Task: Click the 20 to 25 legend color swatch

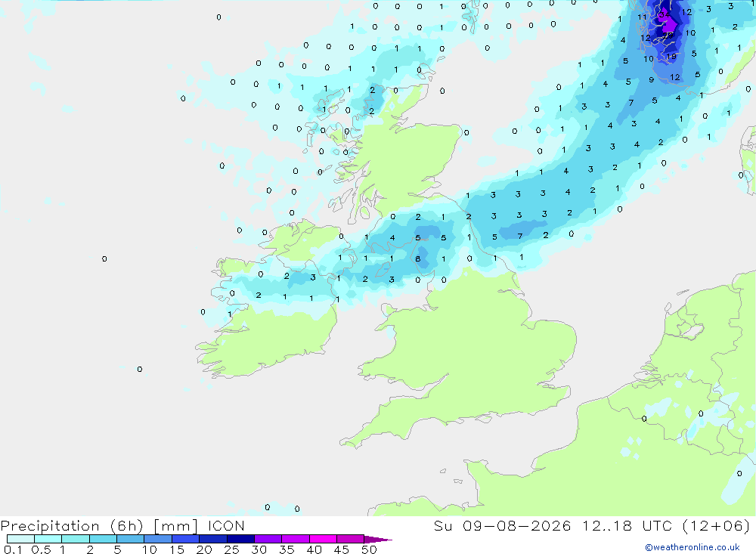Action: tap(212, 539)
